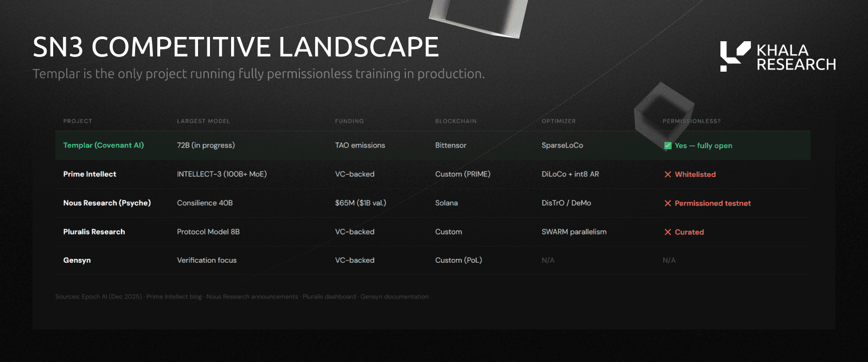Select the "Nous Research (Psyche)" project cell
The image size is (868, 362).
pyautogui.click(x=107, y=202)
